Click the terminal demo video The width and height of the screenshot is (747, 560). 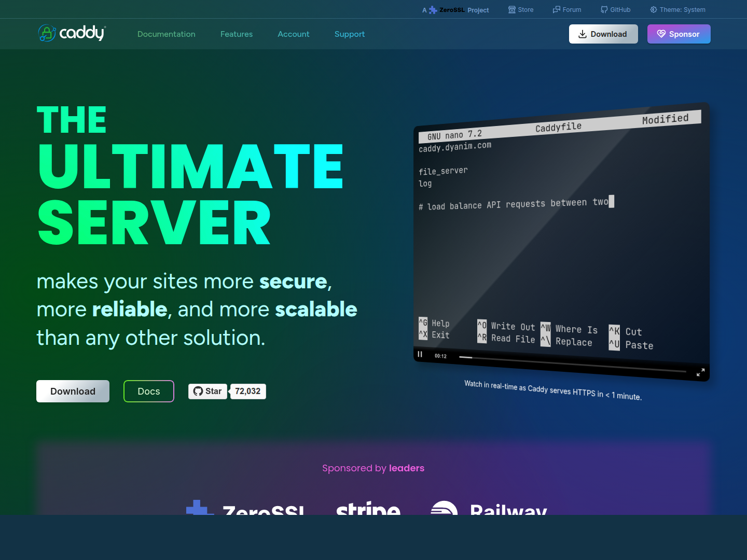tap(561, 242)
